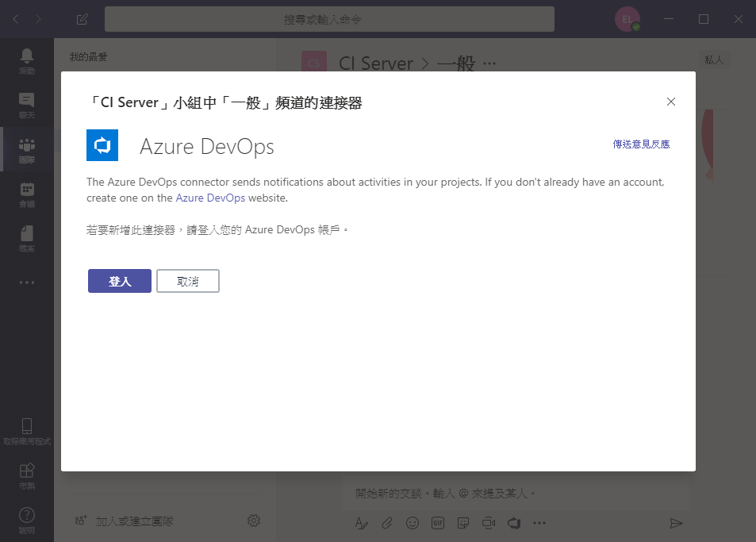756x542 pixels.
Task: Open the 活動 activity bell in sidebar
Action: click(26, 61)
